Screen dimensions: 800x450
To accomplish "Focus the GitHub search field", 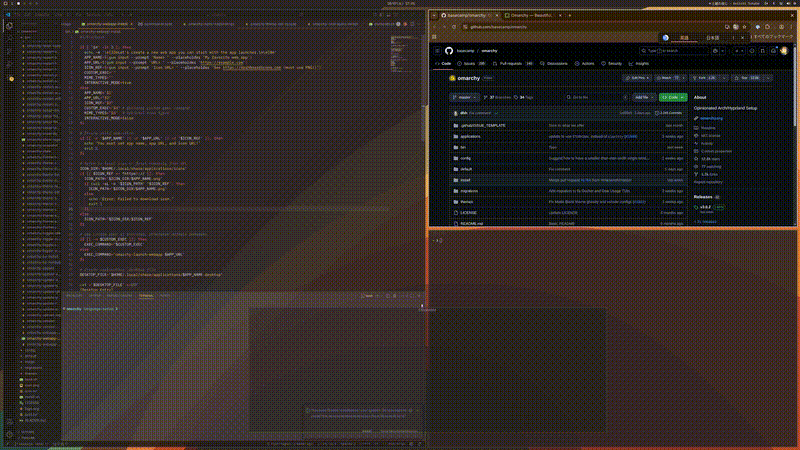I will click(673, 51).
